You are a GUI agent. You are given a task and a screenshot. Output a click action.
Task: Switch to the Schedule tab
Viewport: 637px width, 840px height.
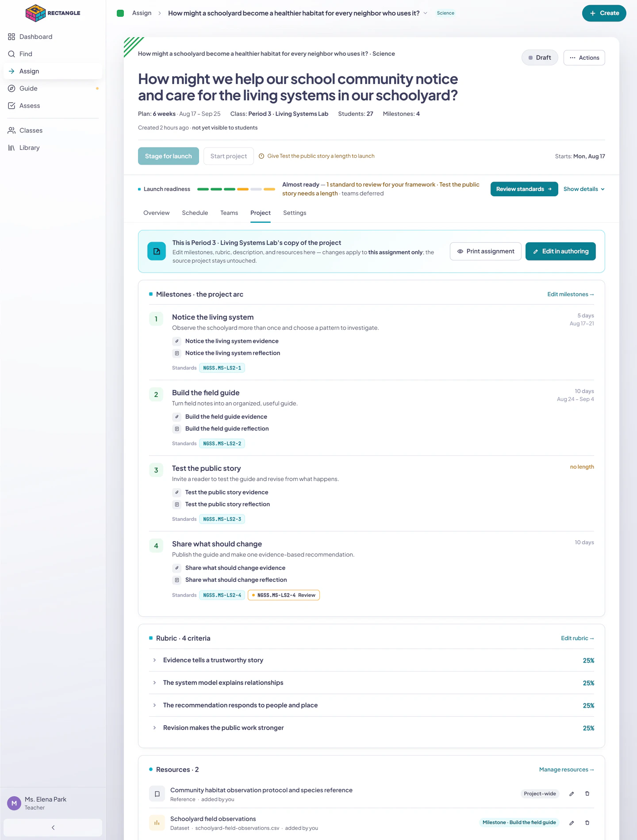(195, 213)
